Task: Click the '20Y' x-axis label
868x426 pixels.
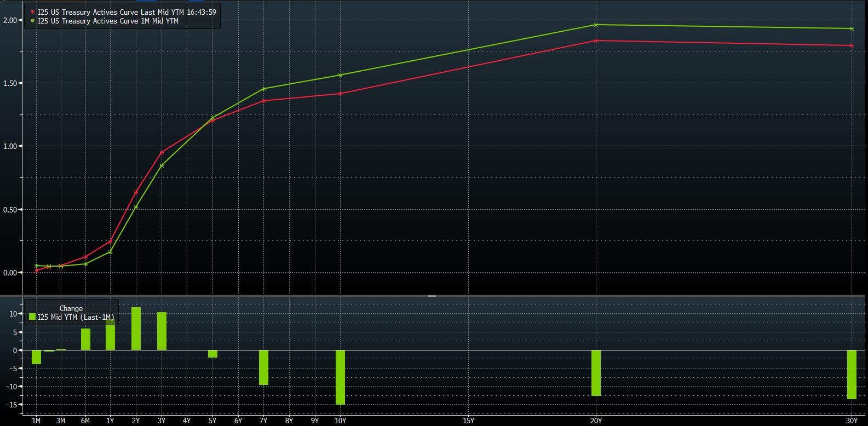Action: [x=596, y=421]
